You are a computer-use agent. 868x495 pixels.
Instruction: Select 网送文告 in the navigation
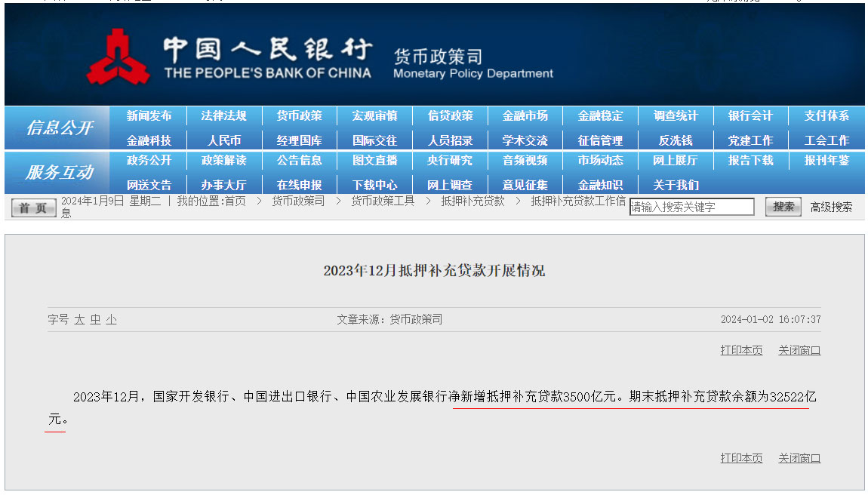point(149,185)
